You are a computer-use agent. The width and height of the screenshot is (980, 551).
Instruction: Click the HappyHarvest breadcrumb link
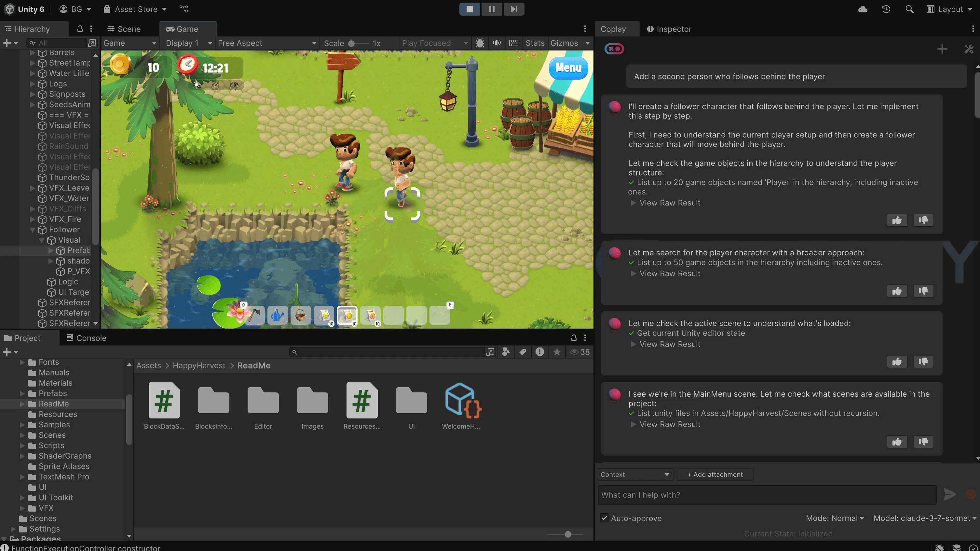coord(199,366)
